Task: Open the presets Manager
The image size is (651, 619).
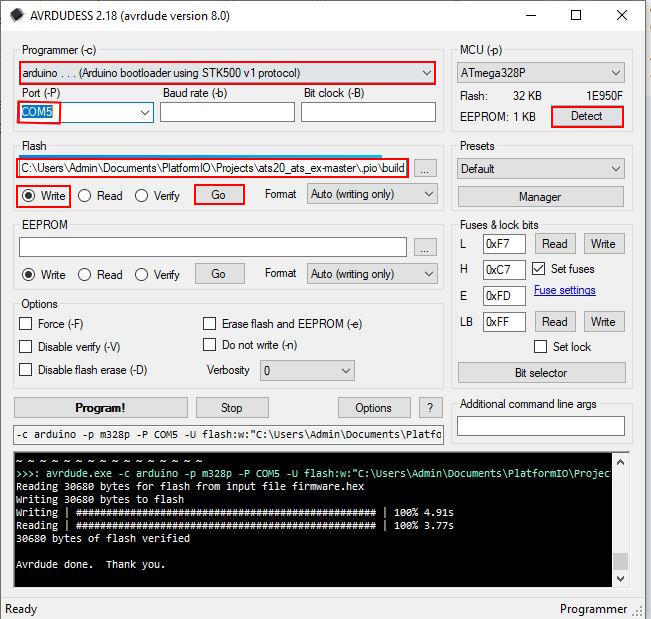Action: click(541, 196)
